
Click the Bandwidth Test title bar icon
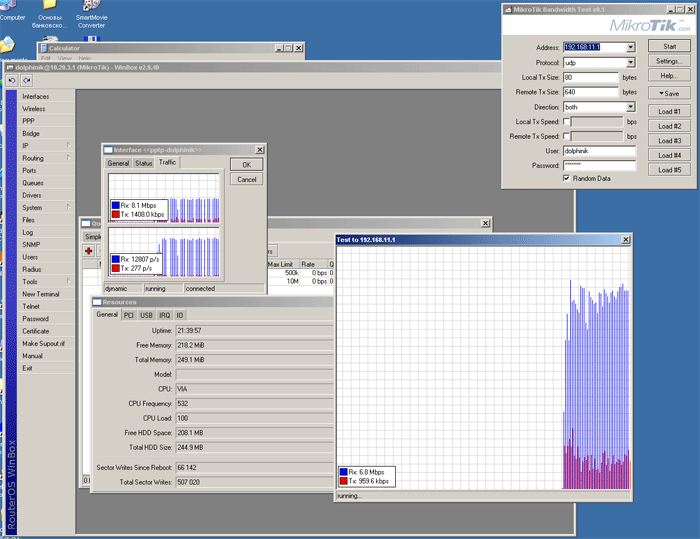tap(508, 9)
